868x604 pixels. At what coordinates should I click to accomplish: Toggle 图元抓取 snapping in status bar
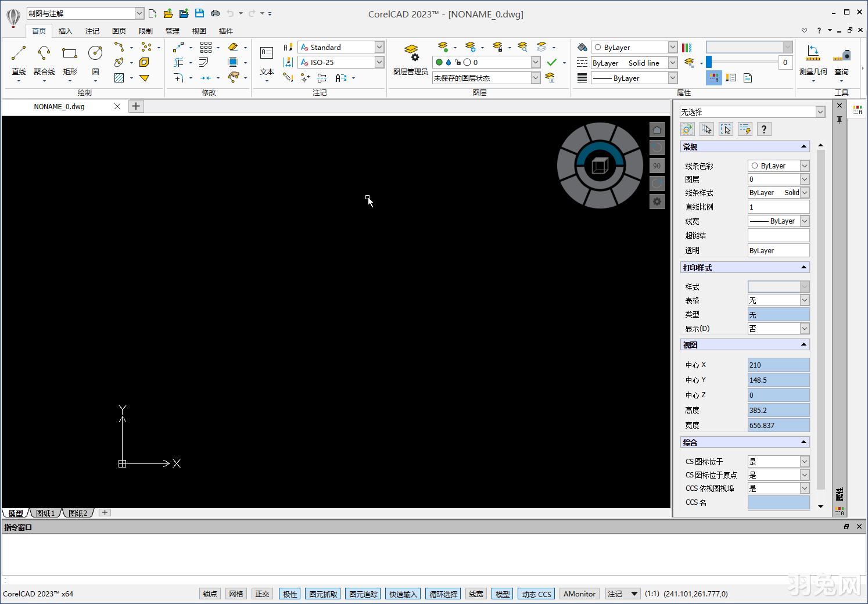pos(322,594)
